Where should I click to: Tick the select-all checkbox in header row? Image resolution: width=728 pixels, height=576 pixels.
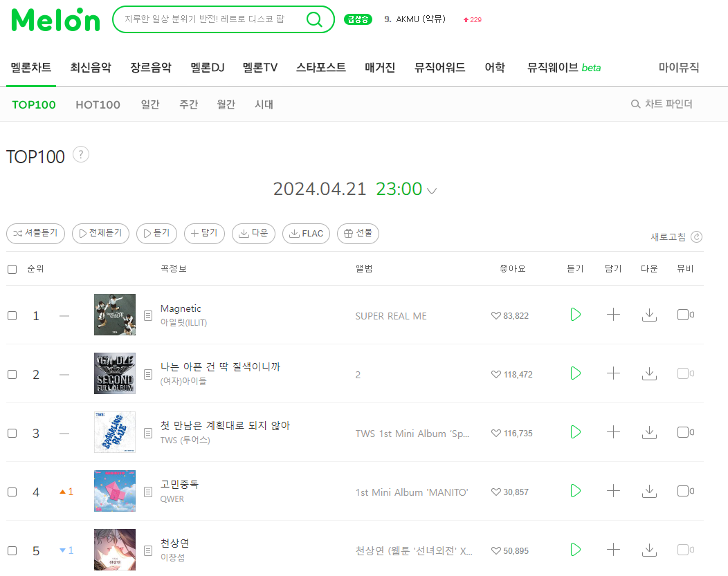(x=12, y=269)
